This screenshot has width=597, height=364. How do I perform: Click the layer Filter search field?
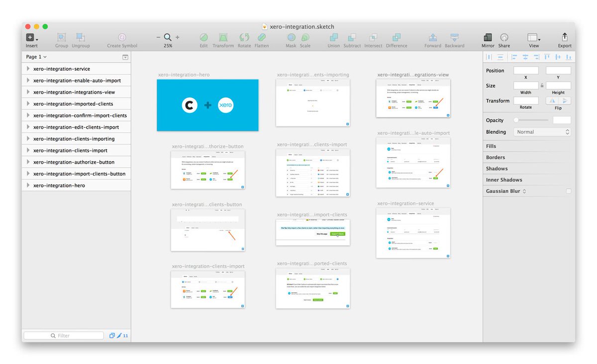(64, 336)
